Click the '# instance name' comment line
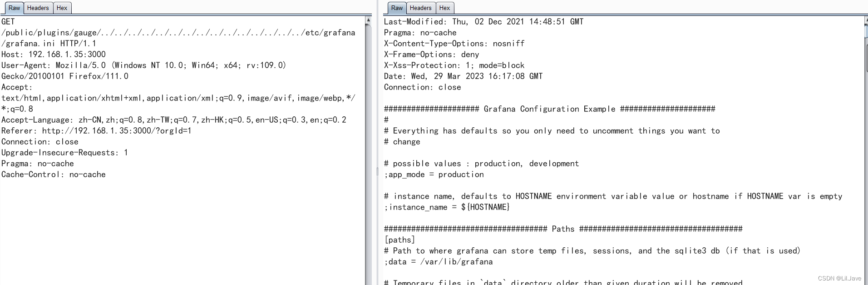868x285 pixels. [613, 196]
